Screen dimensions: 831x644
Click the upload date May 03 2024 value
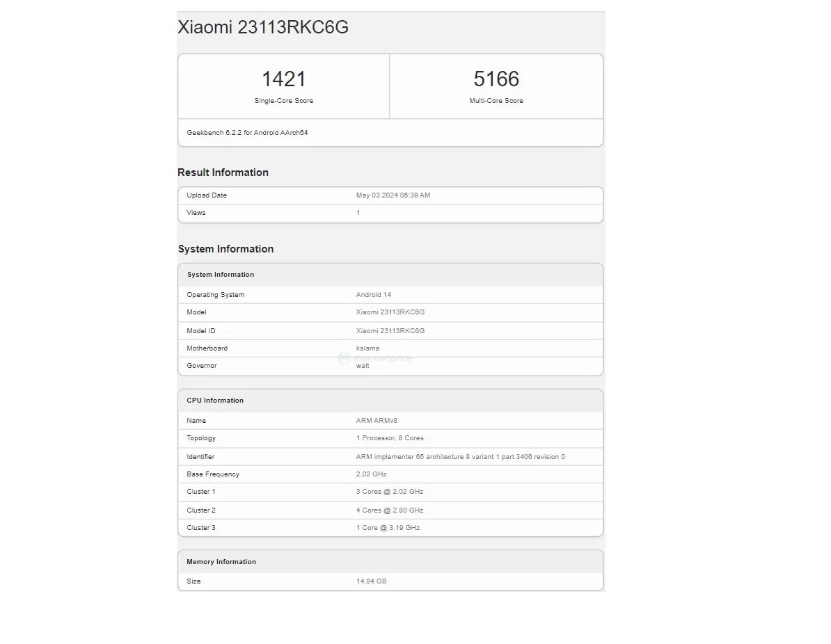[393, 195]
